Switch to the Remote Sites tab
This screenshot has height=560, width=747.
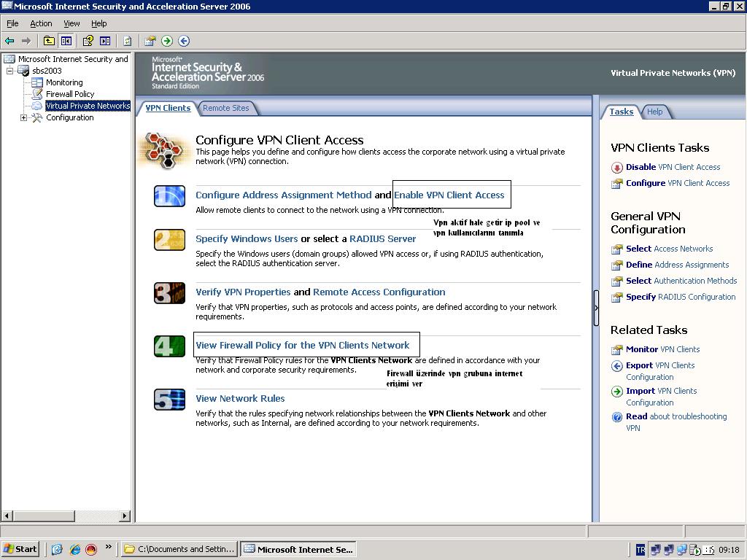(226, 108)
